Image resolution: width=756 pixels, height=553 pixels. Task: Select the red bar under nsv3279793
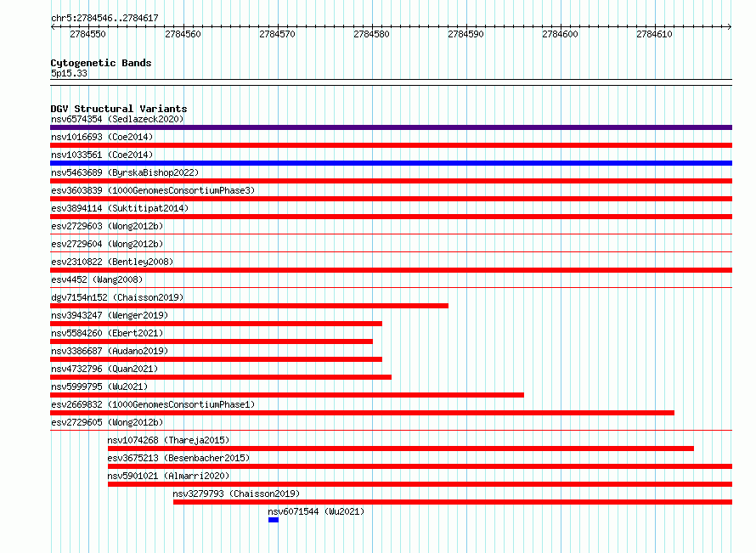453,502
